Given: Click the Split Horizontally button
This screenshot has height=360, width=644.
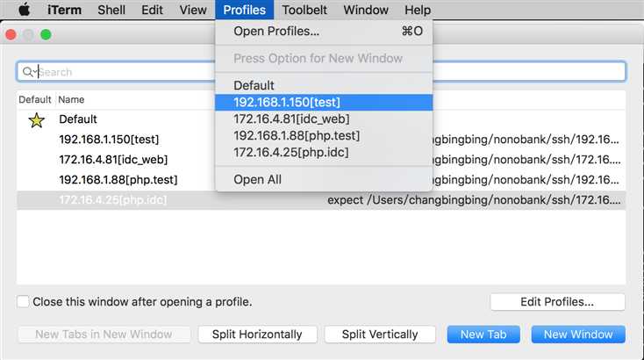Looking at the screenshot, I should (x=257, y=335).
